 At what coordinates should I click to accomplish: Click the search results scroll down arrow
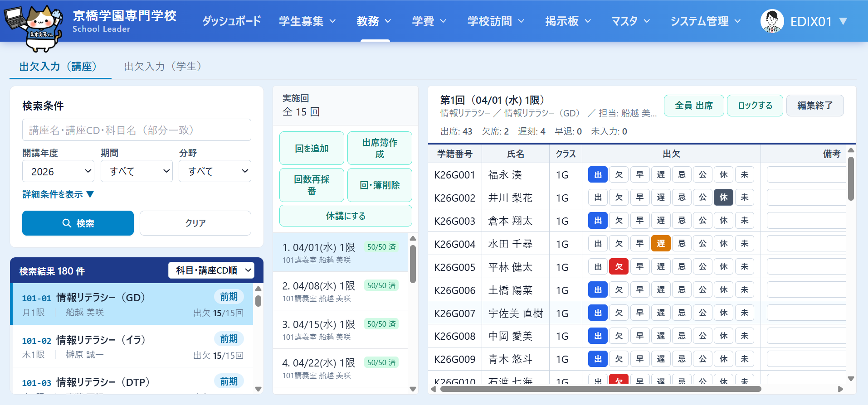tap(258, 389)
